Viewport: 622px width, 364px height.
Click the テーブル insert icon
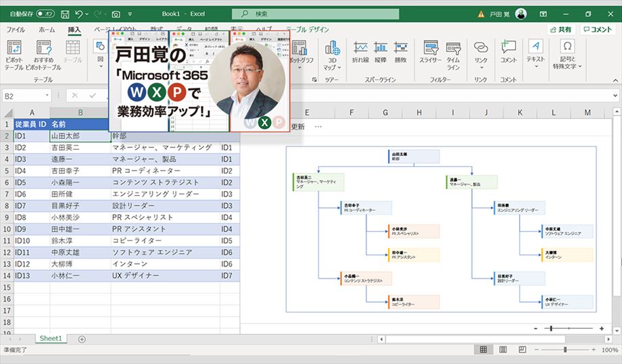coord(72,52)
